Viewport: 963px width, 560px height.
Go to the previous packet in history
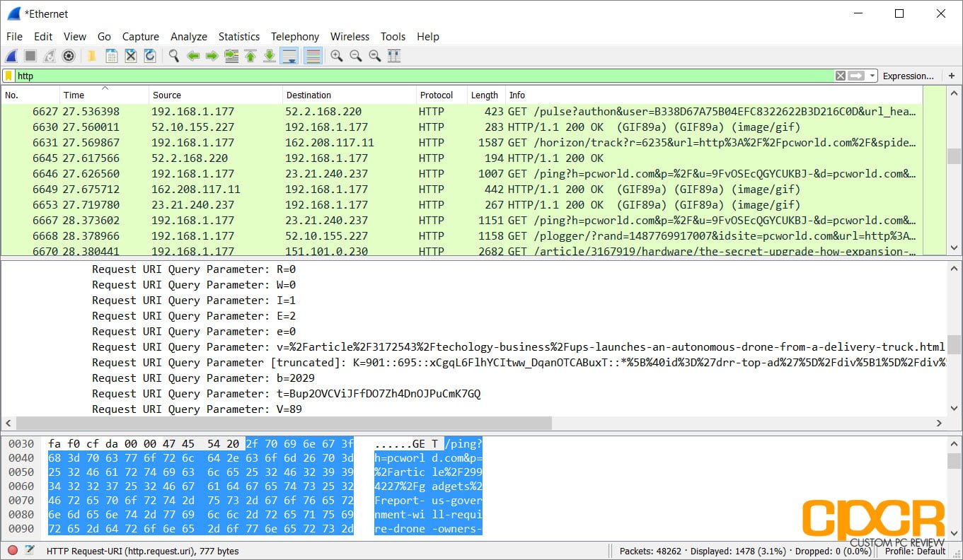click(x=193, y=55)
